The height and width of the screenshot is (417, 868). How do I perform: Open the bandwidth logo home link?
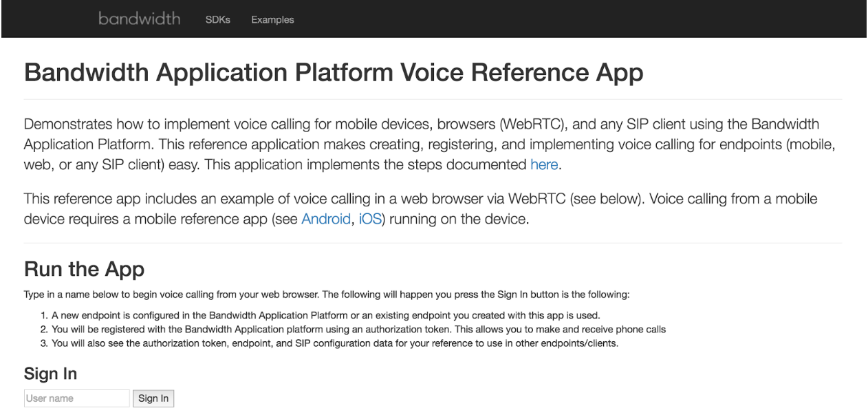tap(140, 19)
